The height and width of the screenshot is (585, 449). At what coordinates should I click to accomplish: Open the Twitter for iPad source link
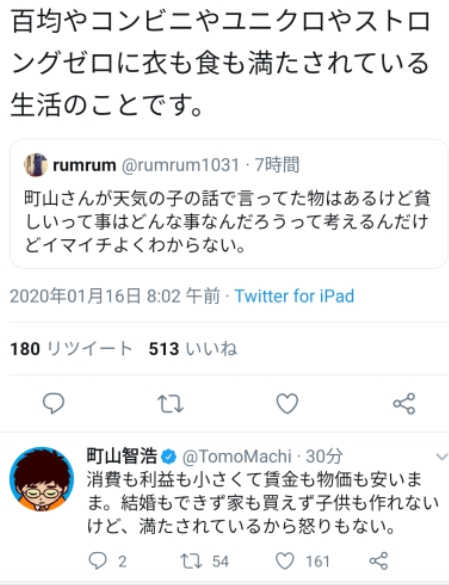(x=294, y=296)
